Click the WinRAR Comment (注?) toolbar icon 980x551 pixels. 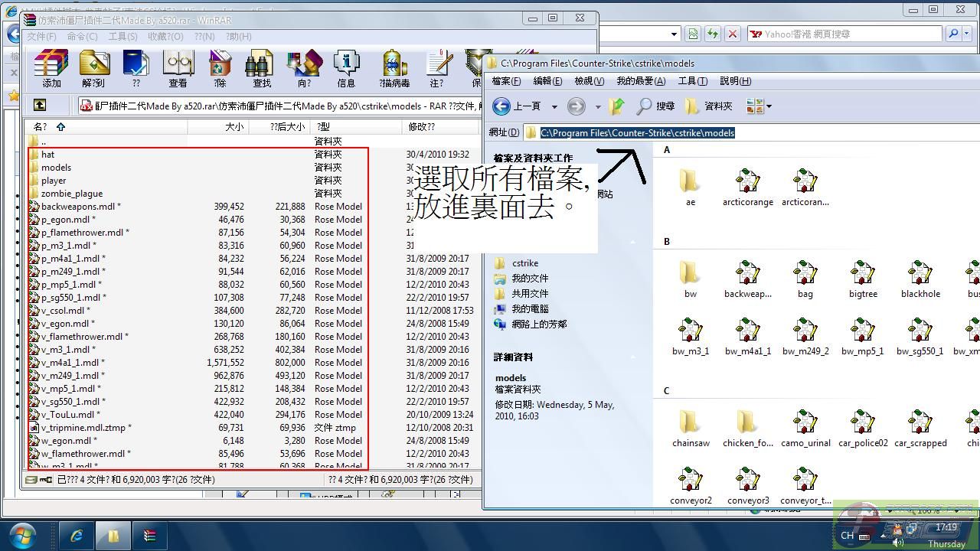438,69
